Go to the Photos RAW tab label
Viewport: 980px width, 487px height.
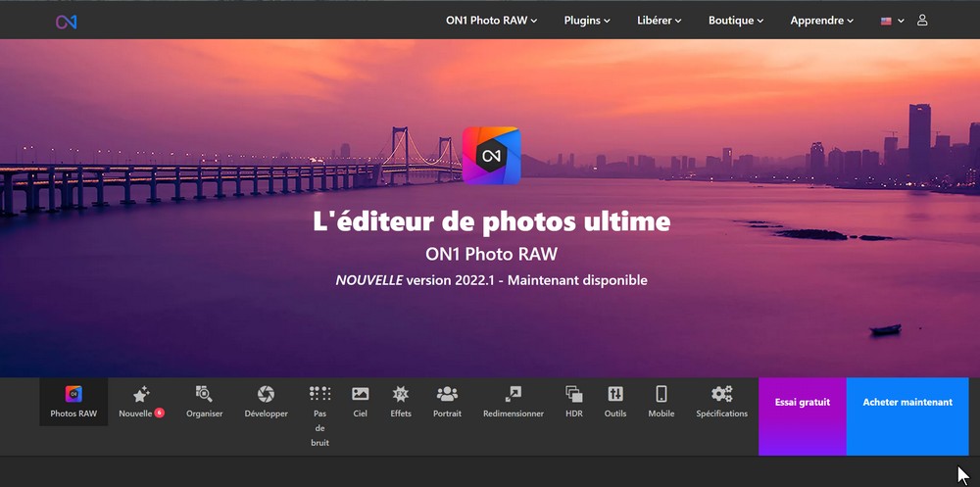click(73, 414)
